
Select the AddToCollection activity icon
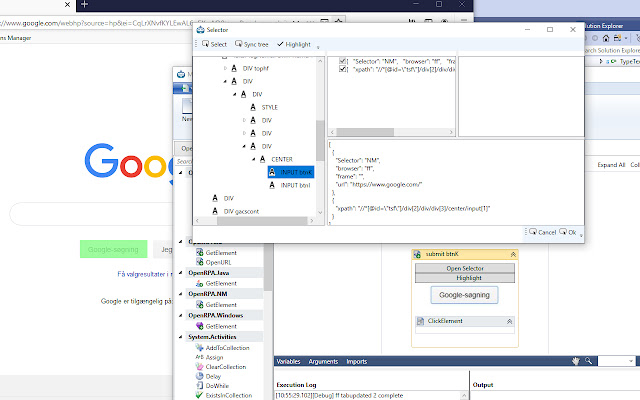(x=199, y=347)
